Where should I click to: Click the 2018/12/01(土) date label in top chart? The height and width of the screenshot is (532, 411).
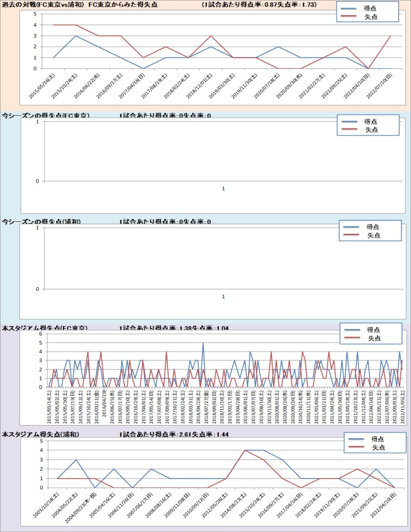(x=200, y=86)
